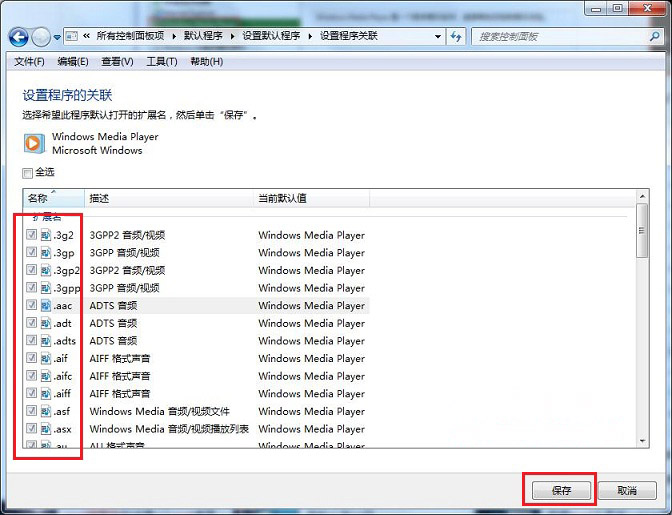Image resolution: width=672 pixels, height=515 pixels.
Task: Click the file icon of .asf row
Action: [45, 411]
